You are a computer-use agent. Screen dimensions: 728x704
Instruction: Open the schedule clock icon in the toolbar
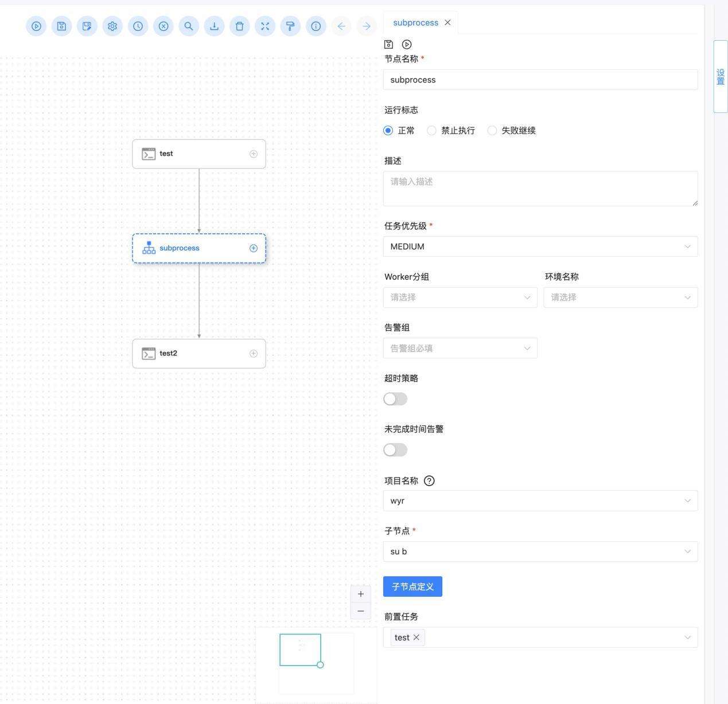pyautogui.click(x=138, y=26)
